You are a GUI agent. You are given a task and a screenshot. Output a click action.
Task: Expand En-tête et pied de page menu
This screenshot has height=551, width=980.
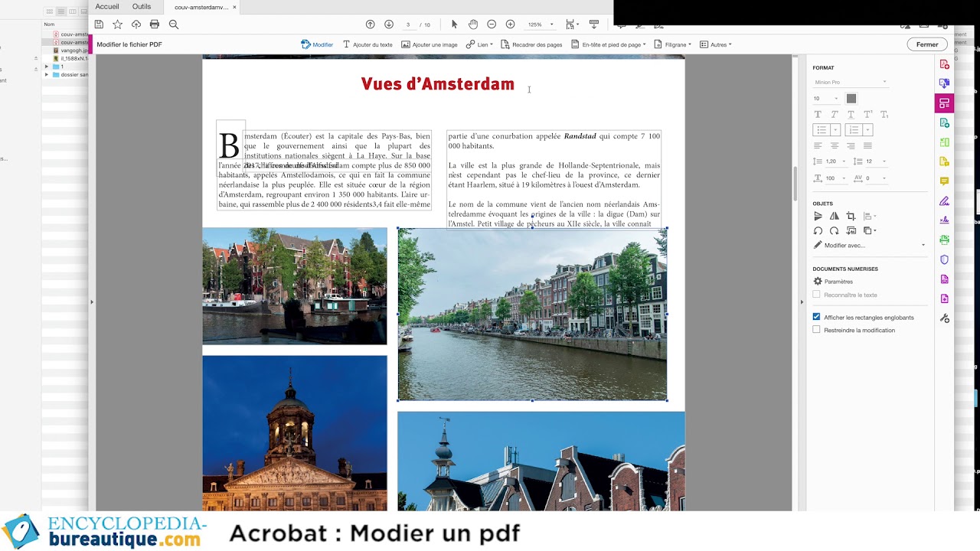click(x=609, y=44)
